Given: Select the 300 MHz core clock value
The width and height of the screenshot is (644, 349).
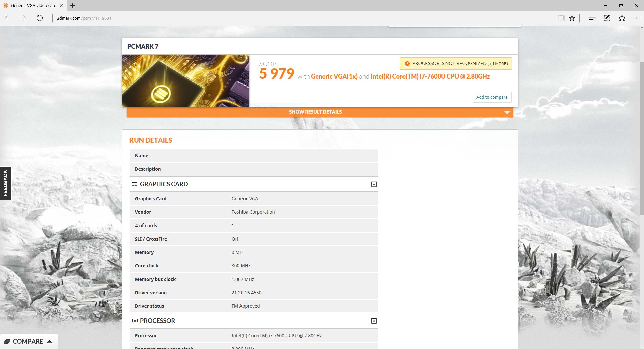Looking at the screenshot, I should pos(241,266).
